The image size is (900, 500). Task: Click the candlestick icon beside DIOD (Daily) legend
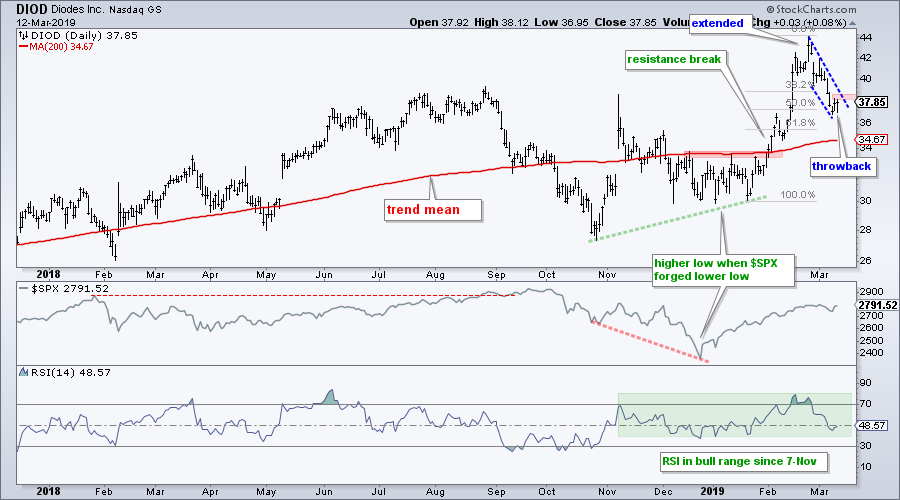pyautogui.click(x=23, y=36)
